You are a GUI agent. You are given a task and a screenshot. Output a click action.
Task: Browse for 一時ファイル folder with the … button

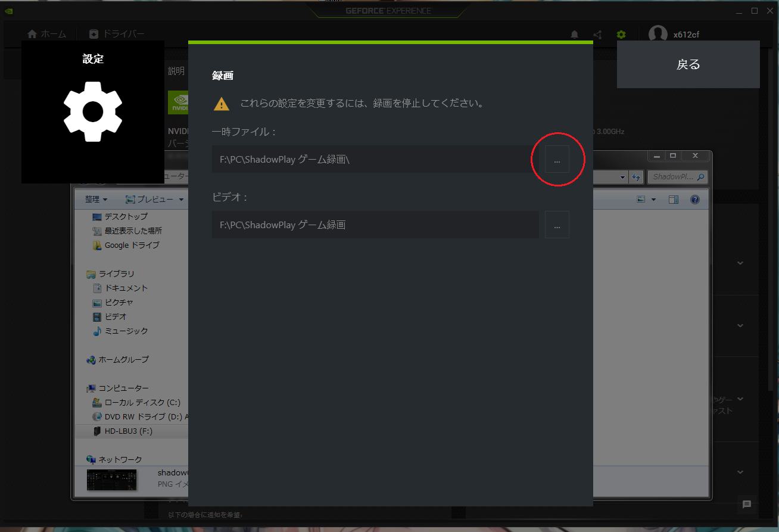tap(557, 159)
